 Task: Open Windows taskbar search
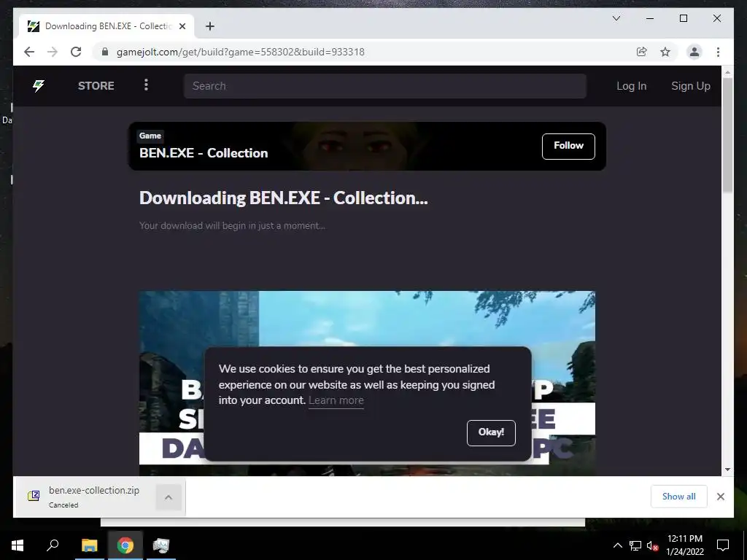(53, 545)
